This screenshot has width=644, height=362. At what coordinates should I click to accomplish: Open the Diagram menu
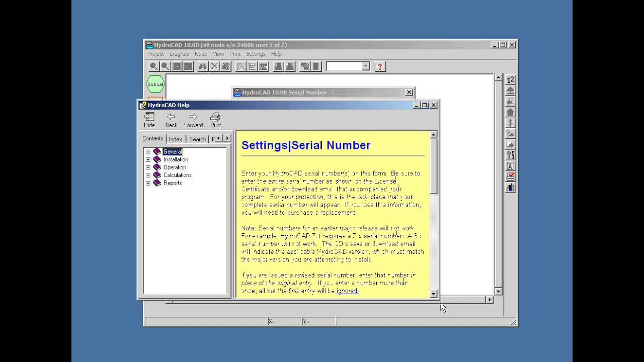point(179,54)
